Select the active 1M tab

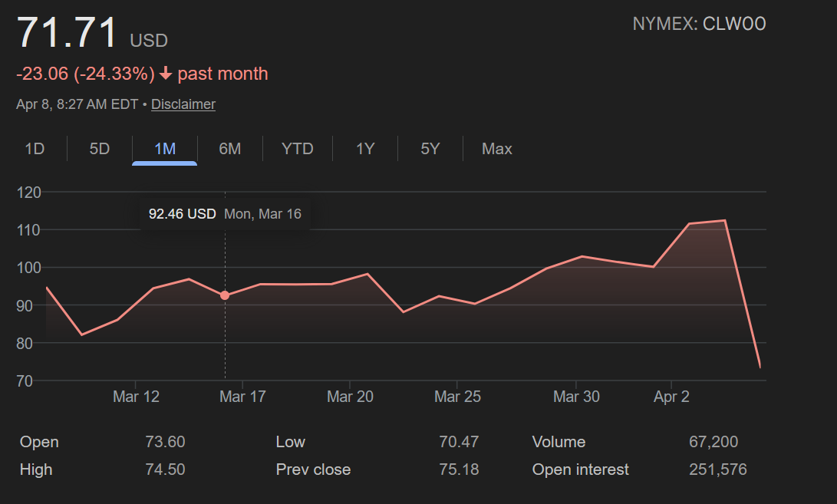point(164,148)
